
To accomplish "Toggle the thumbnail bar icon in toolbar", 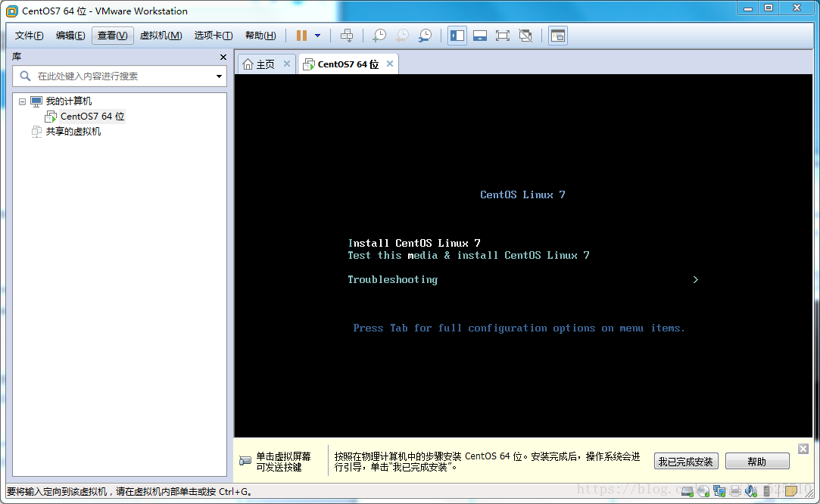I will pyautogui.click(x=479, y=36).
